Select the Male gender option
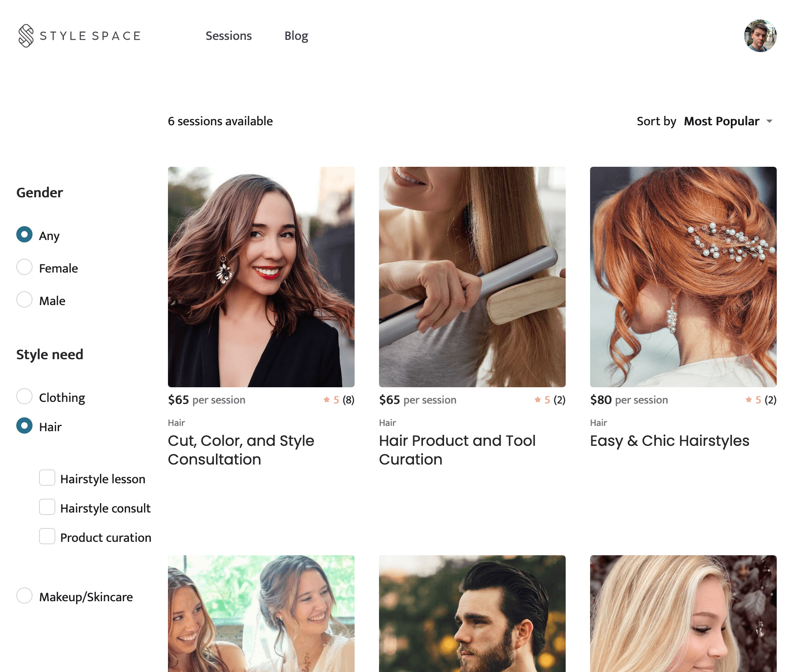 coord(24,300)
